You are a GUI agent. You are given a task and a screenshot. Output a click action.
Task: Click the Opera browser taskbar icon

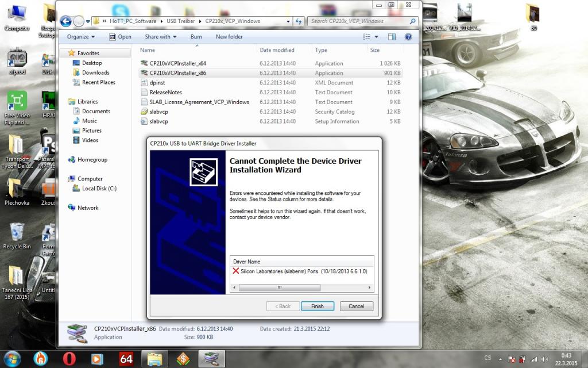point(69,359)
